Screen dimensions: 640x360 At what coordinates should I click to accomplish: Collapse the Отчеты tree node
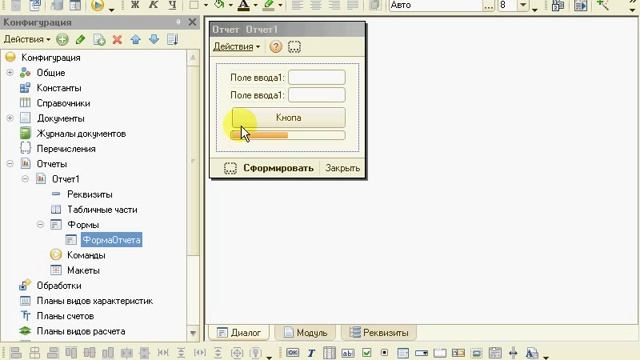click(x=10, y=164)
